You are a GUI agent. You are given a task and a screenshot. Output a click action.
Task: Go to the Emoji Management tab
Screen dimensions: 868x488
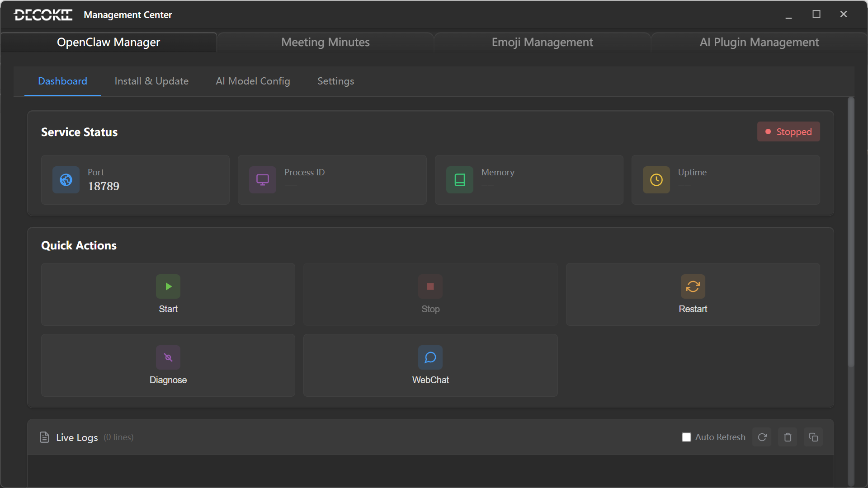542,42
